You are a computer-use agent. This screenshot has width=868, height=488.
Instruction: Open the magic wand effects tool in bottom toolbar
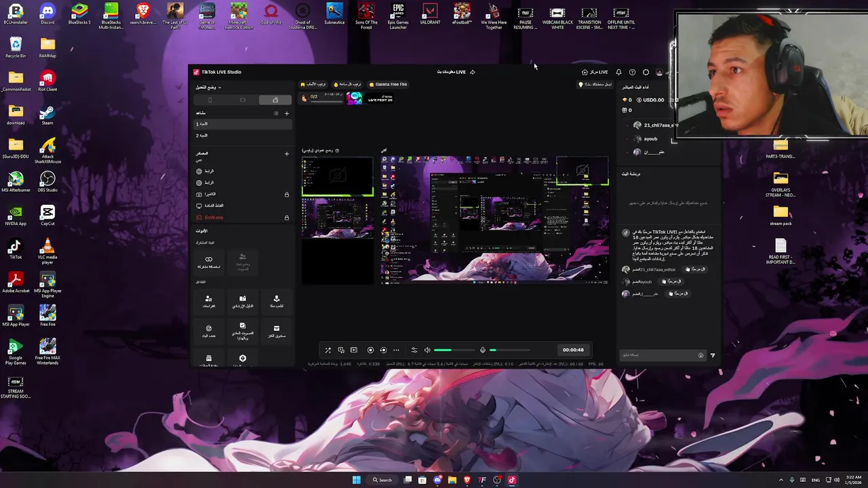click(x=328, y=350)
